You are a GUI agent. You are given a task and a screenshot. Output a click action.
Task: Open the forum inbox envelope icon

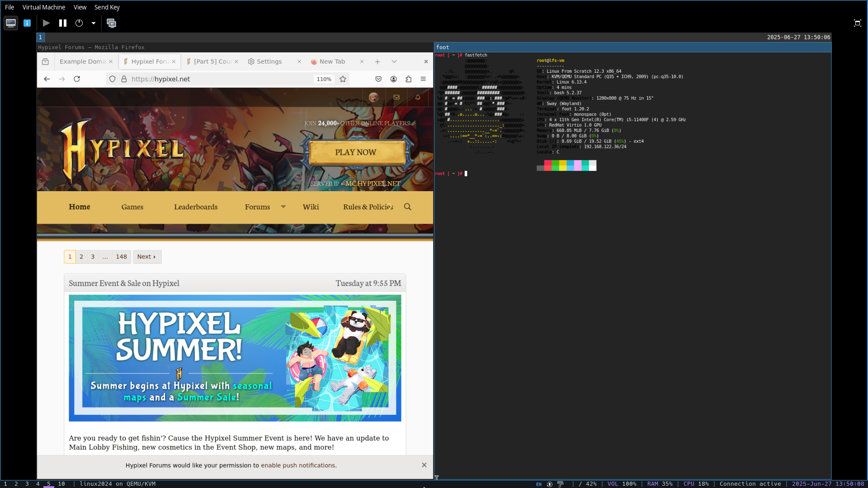[x=396, y=97]
